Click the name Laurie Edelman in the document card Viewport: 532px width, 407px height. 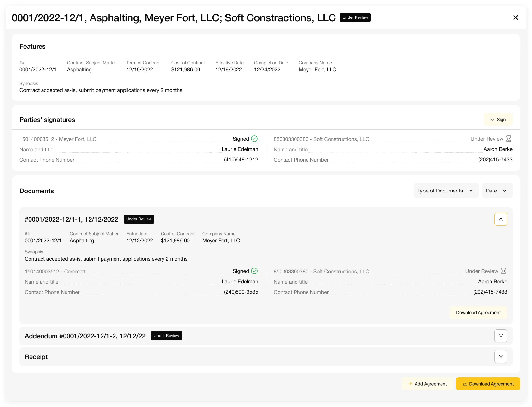coord(240,282)
